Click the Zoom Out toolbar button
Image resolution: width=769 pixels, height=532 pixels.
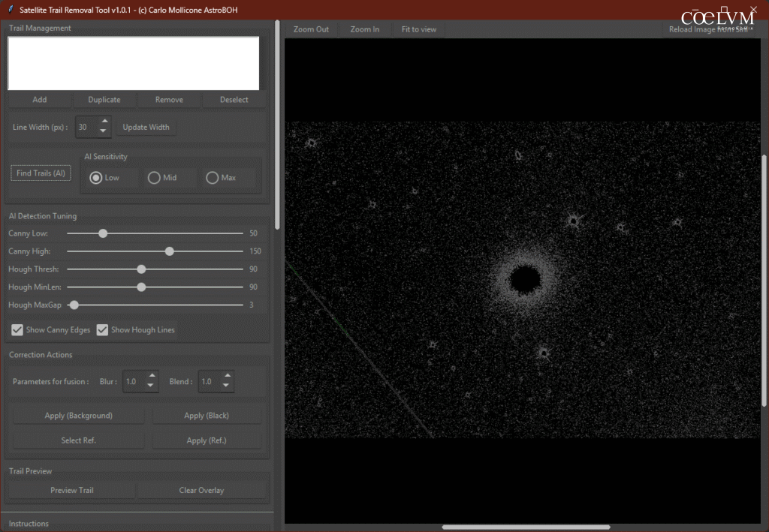(311, 29)
